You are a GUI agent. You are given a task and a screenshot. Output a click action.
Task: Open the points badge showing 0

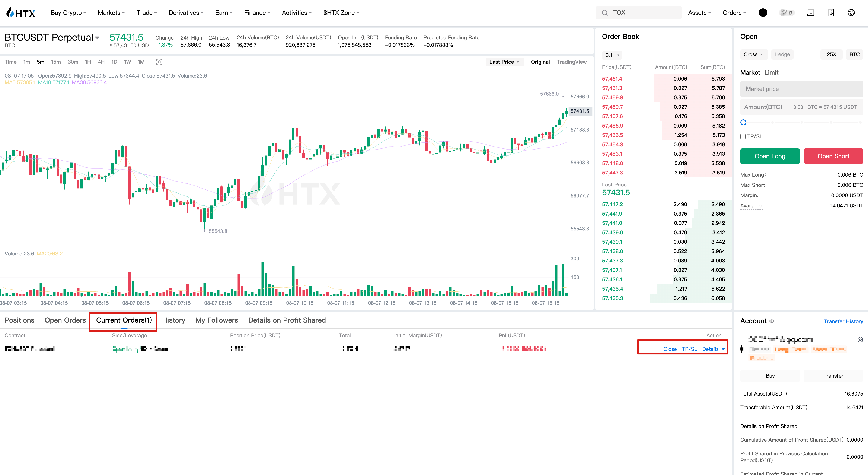(786, 12)
